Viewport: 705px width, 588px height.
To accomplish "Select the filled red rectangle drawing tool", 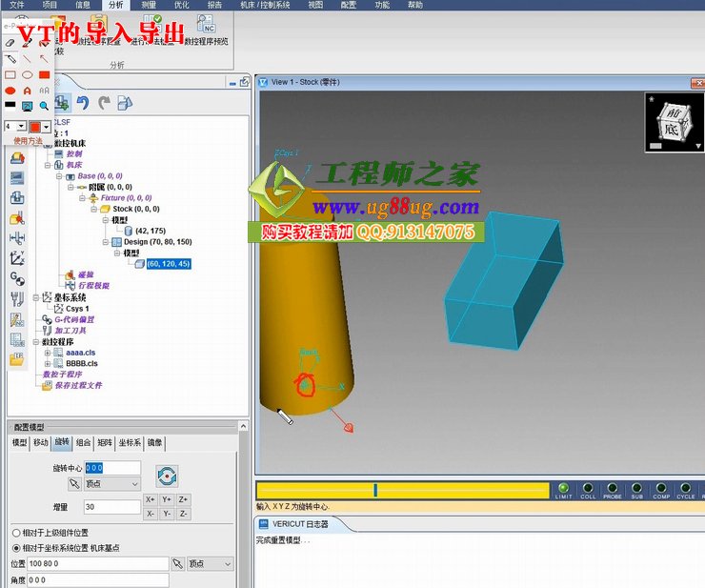I will click(x=44, y=74).
